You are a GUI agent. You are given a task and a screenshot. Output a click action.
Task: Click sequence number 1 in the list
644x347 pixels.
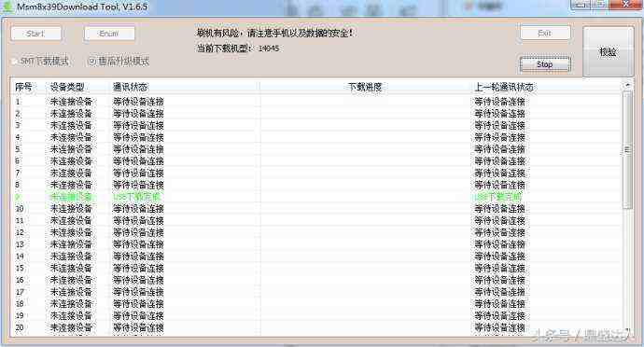(18, 102)
